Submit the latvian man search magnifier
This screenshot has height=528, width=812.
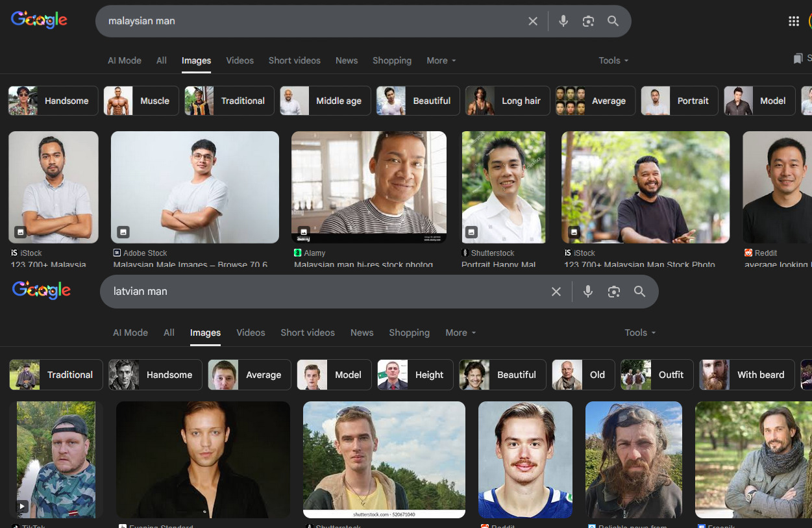point(640,292)
